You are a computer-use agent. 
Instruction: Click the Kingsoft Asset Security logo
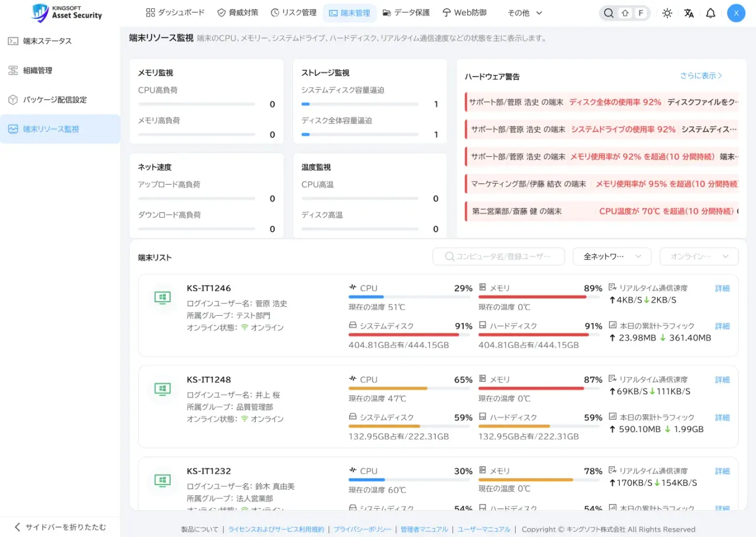pos(67,13)
